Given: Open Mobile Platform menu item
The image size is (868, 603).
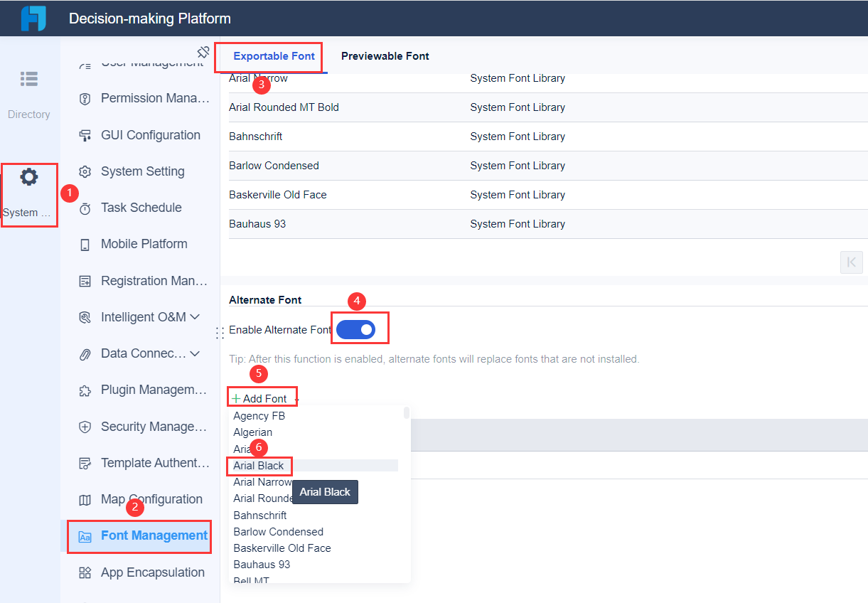Looking at the screenshot, I should coord(139,244).
